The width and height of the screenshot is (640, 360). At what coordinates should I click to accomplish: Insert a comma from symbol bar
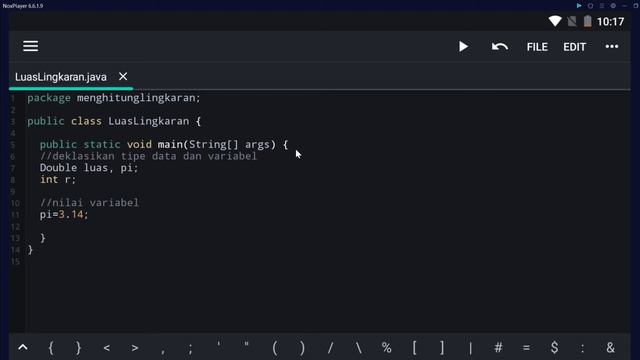[162, 350]
